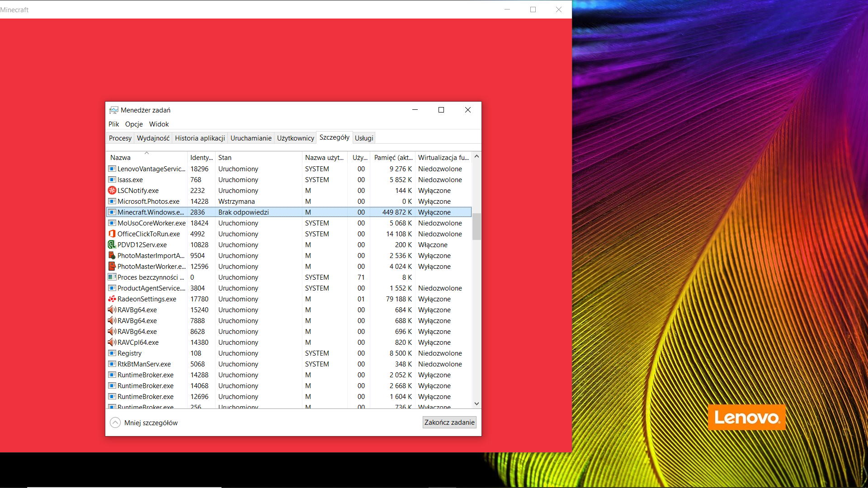Click the PhotoMasterWorker.exe icon

112,267
